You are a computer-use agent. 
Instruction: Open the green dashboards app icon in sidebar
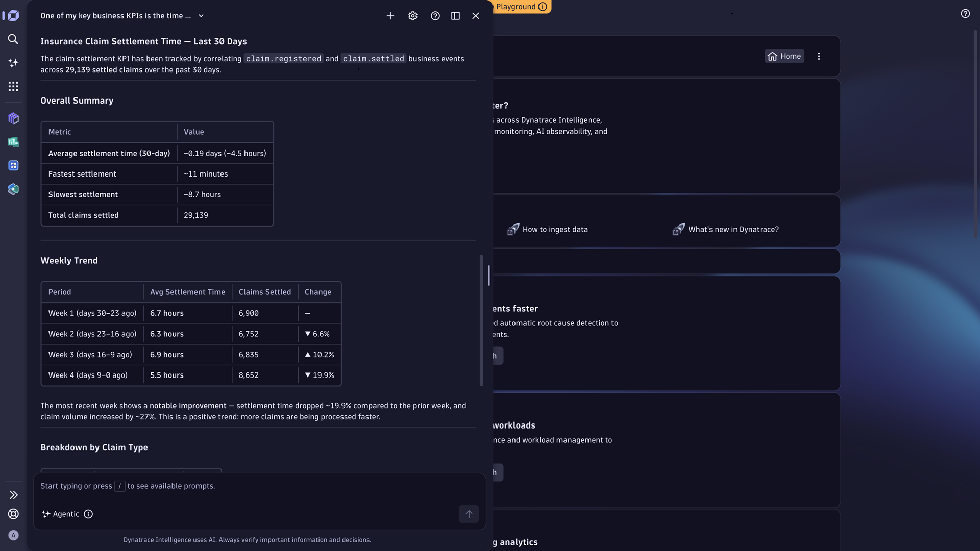click(13, 142)
